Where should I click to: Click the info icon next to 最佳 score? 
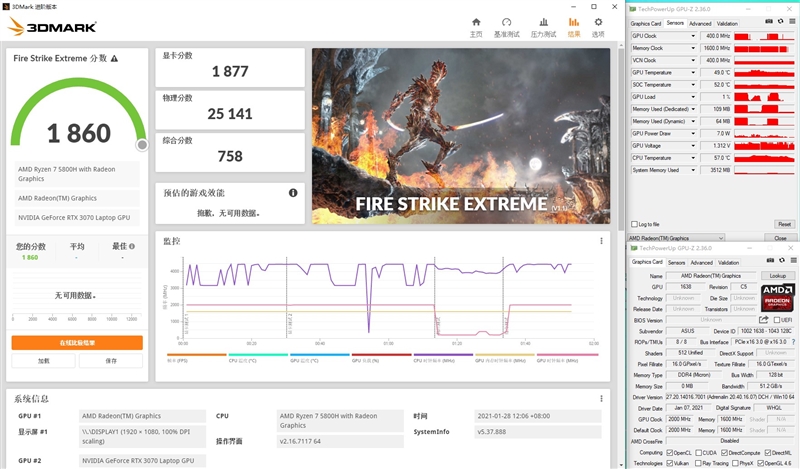(132, 246)
